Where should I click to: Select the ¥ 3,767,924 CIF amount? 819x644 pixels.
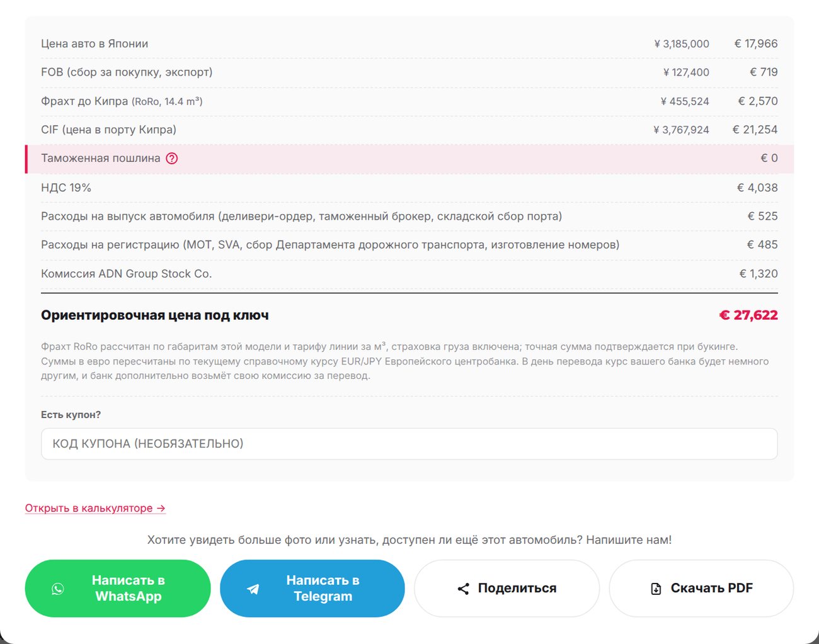point(681,130)
